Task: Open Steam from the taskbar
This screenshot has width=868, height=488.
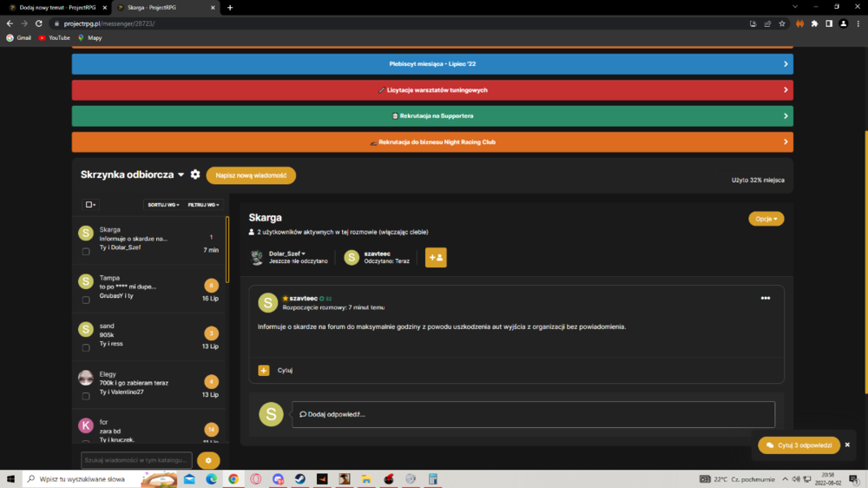Action: pos(300,479)
